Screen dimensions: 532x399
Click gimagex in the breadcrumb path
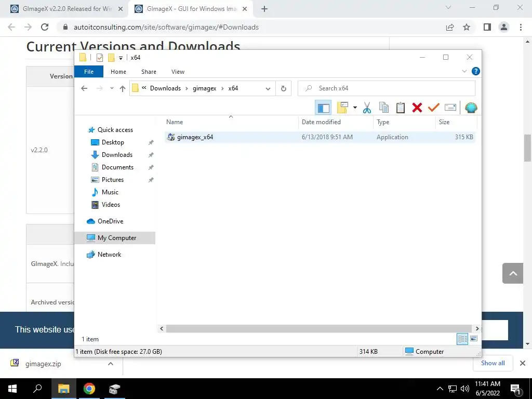205,88
